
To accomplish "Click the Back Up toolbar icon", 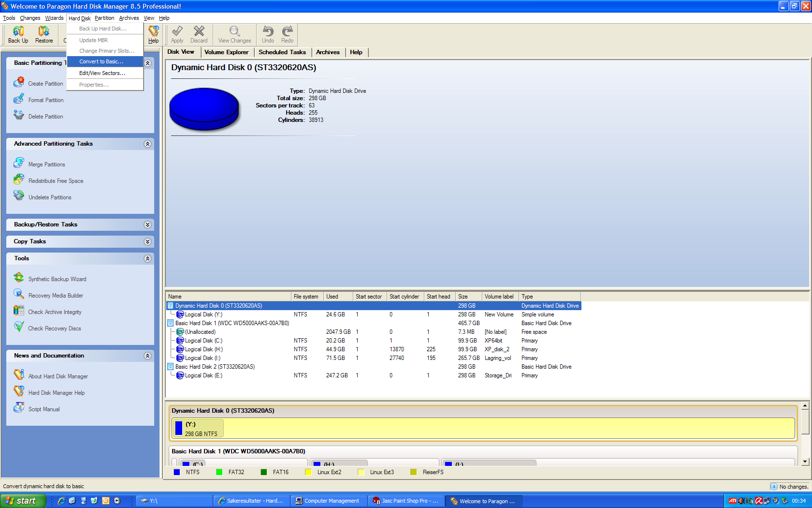I will click(x=18, y=31).
